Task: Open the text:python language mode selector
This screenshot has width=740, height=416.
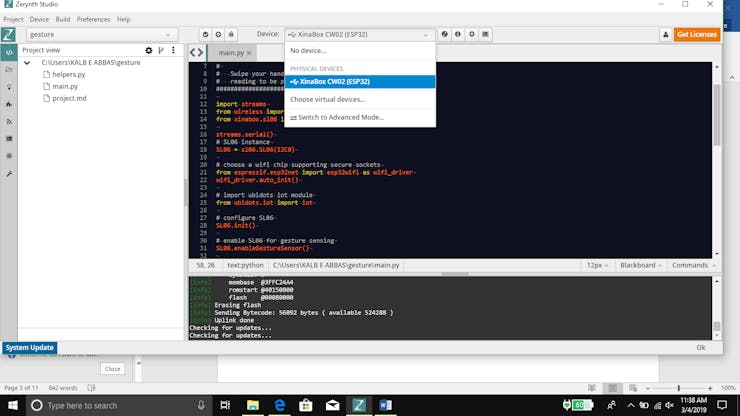Action: point(245,265)
